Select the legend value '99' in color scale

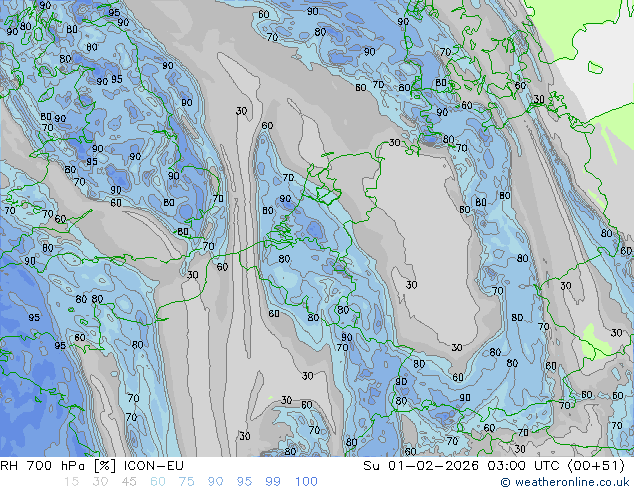[273, 482]
